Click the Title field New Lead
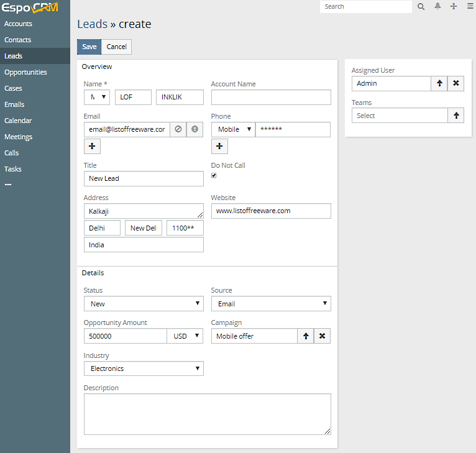 pos(144,178)
